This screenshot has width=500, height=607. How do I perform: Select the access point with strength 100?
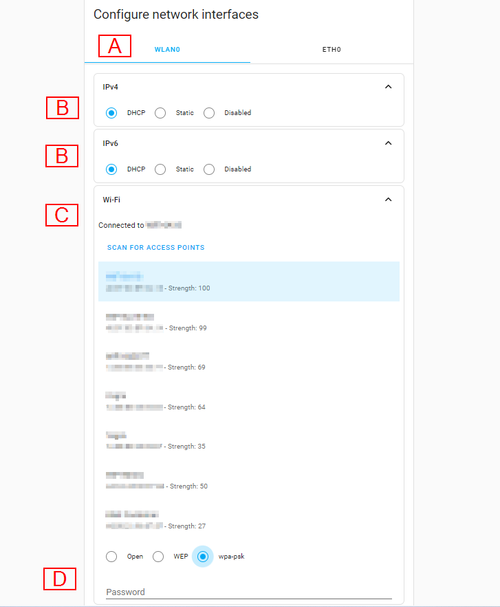(x=249, y=281)
